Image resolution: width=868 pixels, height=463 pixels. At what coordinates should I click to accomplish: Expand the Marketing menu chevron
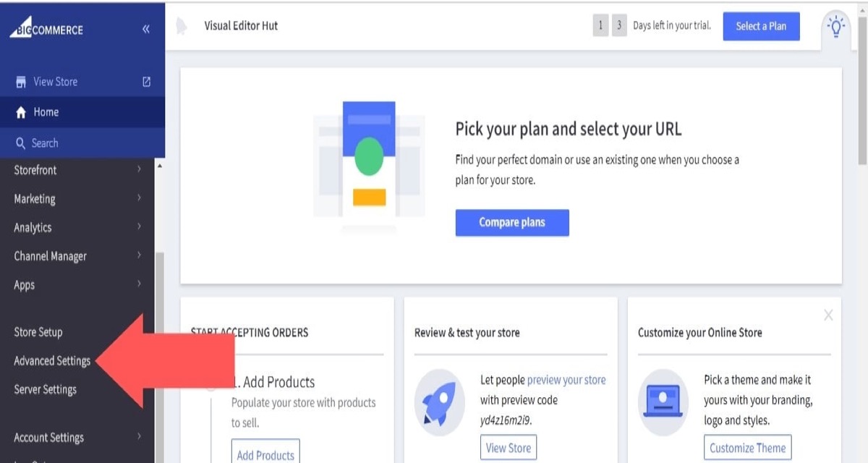point(139,198)
